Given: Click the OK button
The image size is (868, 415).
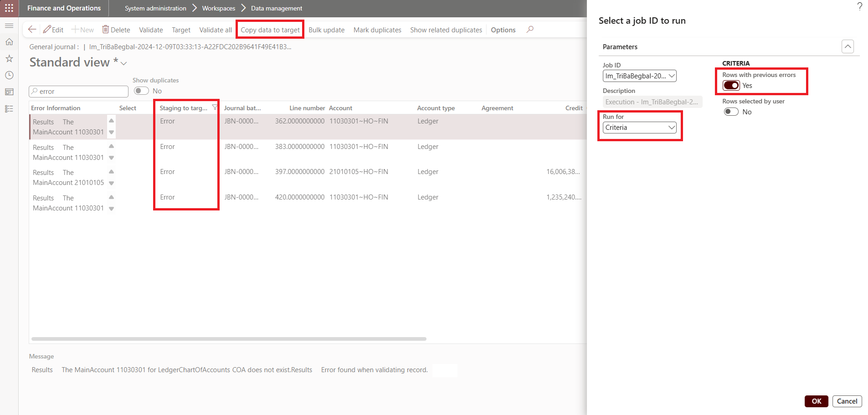Looking at the screenshot, I should (816, 401).
